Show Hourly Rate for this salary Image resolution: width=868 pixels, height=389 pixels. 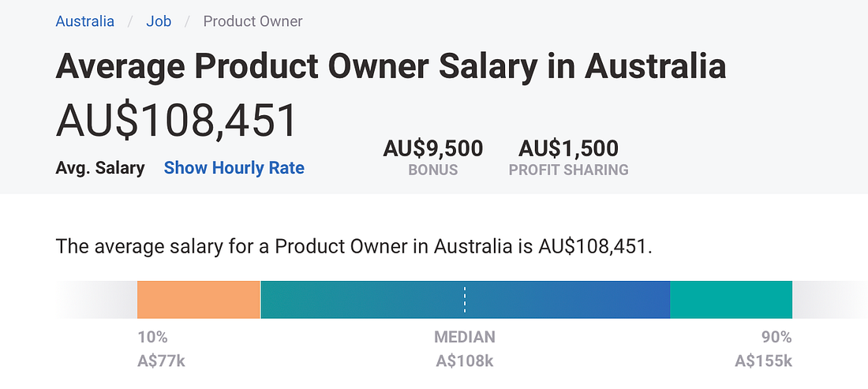[x=234, y=167]
